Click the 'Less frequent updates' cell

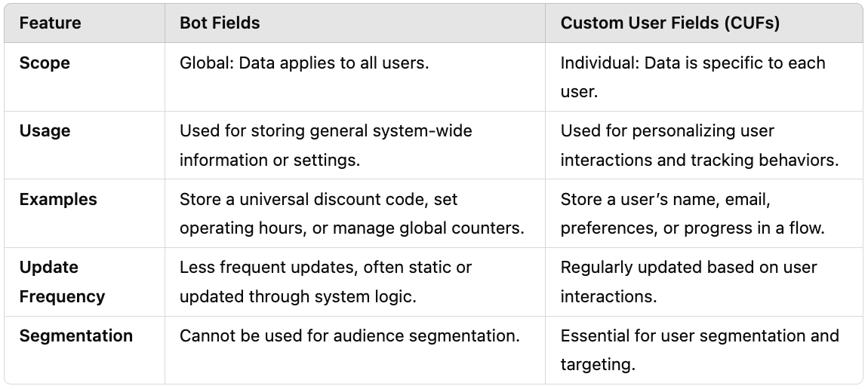[325, 282]
